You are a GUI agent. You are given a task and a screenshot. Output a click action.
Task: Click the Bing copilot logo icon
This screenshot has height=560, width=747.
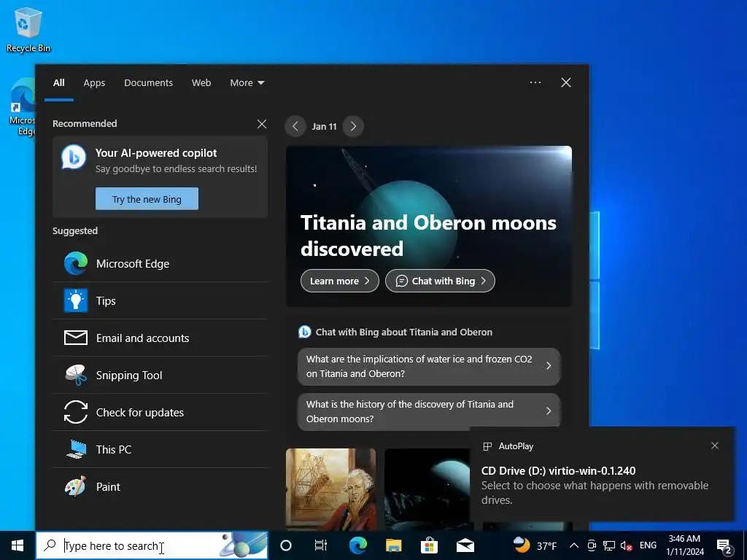(74, 157)
